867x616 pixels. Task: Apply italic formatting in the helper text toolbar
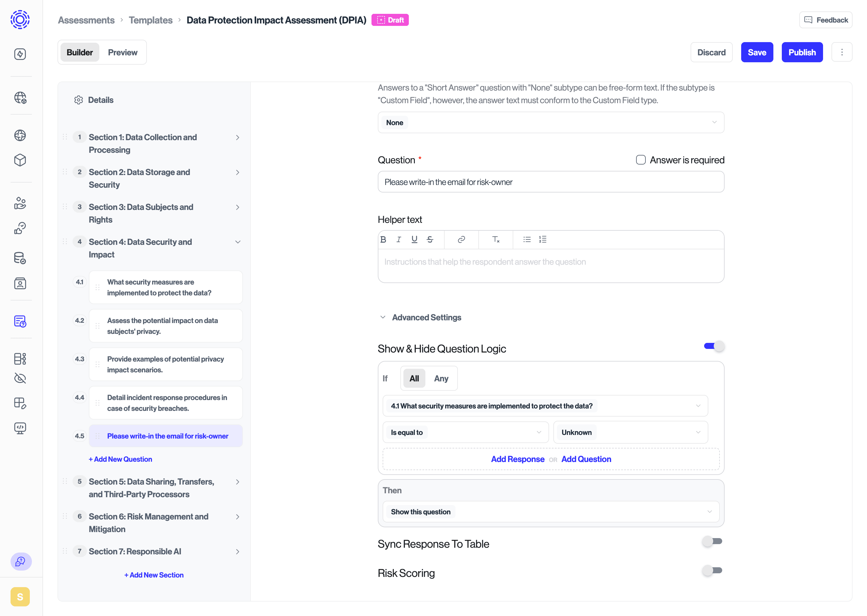coord(399,239)
